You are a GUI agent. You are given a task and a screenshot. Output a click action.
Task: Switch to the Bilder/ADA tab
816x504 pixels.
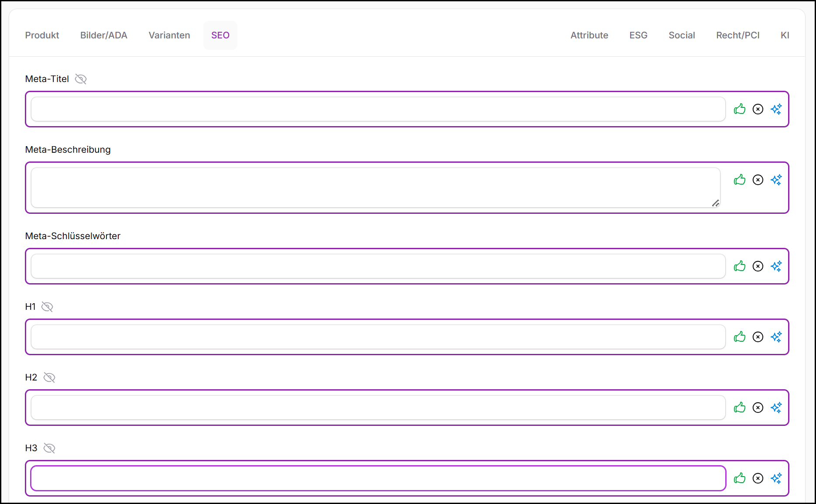104,35
